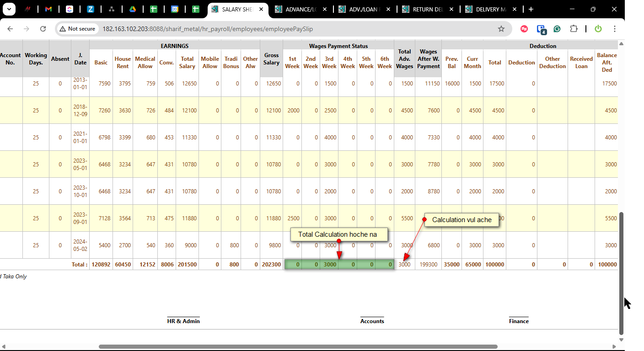Click the vertical scrollbar down arrow
Image resolution: width=644 pixels, height=351 pixels.
[621, 340]
